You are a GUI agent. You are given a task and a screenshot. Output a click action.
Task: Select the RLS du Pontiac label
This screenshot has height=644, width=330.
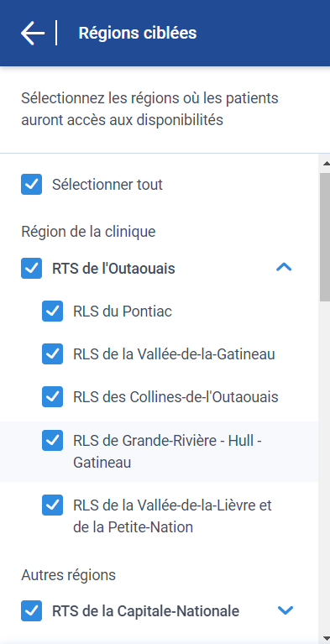pyautogui.click(x=123, y=312)
